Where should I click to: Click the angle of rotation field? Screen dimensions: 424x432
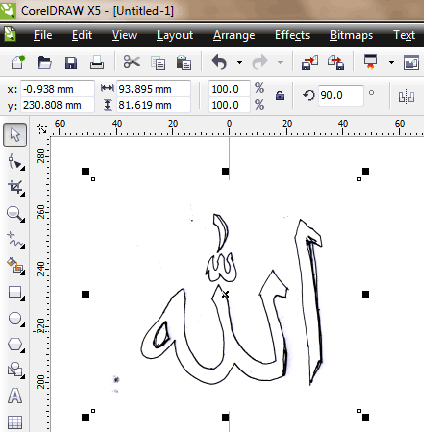(340, 96)
